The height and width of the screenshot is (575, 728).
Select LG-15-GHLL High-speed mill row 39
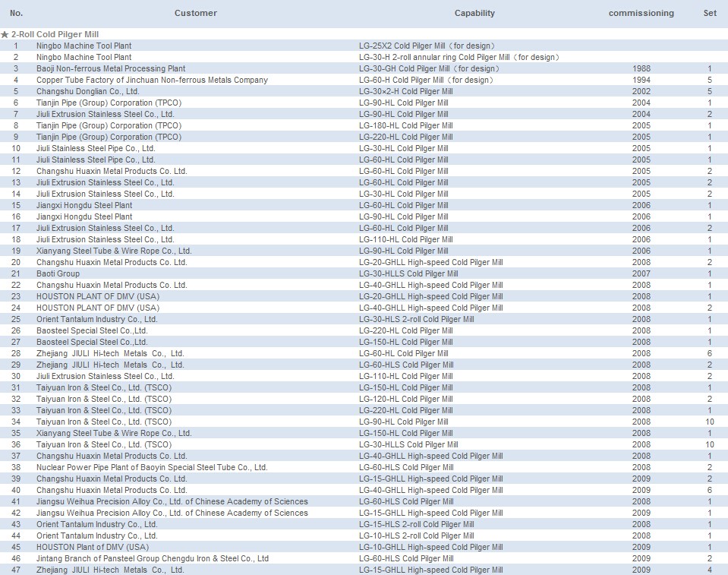tap(431, 479)
